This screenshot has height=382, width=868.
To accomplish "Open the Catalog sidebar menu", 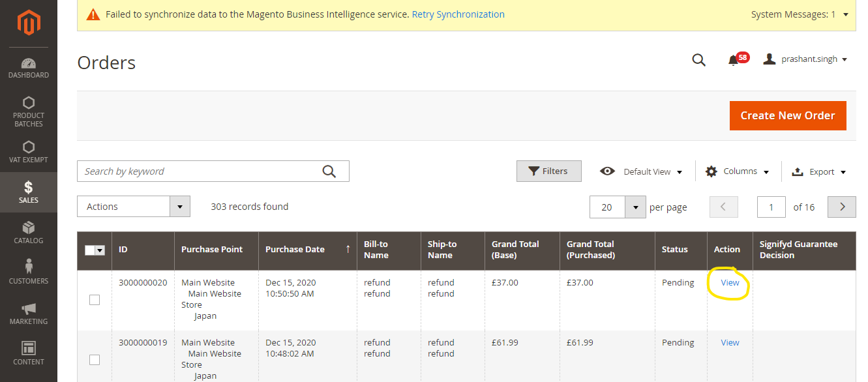I will coord(29,232).
